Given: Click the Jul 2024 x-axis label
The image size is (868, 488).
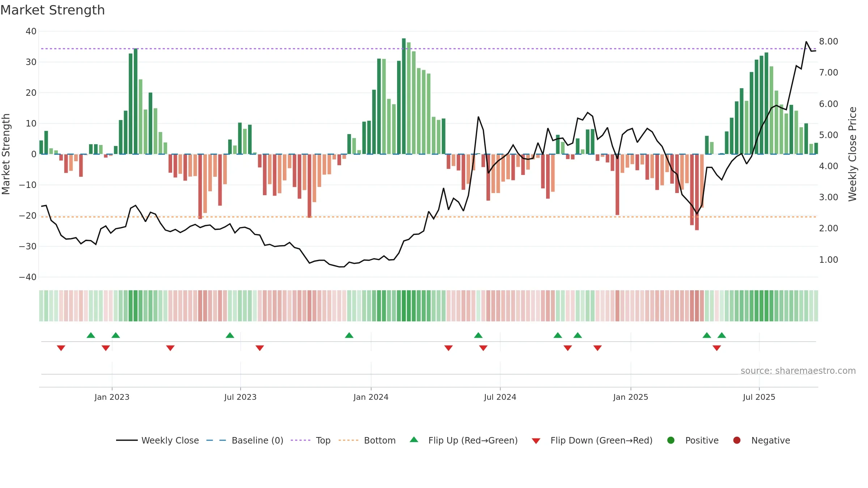Looking at the screenshot, I should pos(500,397).
